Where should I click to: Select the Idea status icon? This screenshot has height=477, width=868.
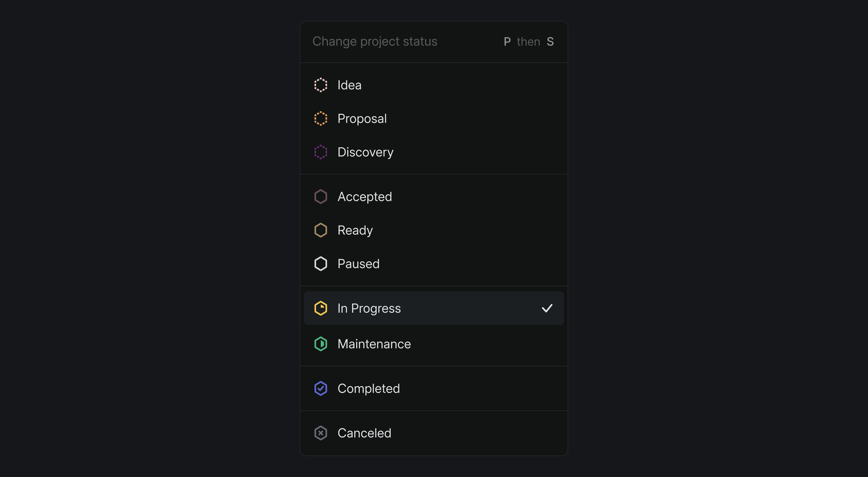pos(321,85)
